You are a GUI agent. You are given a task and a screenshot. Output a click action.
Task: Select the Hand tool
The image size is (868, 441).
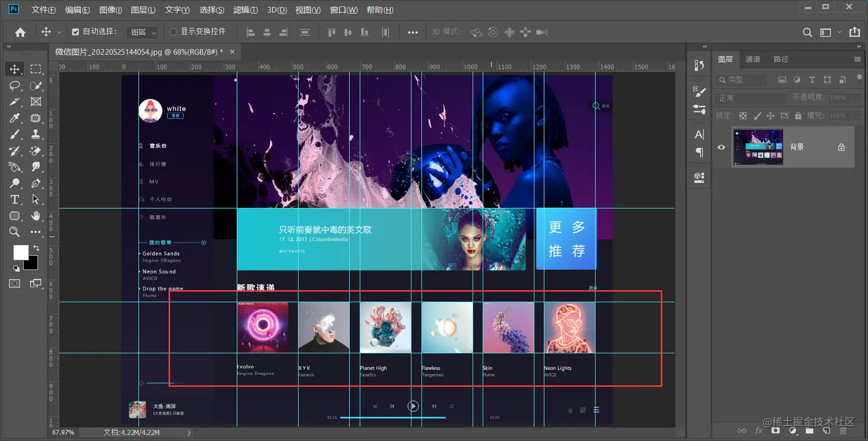pos(36,216)
